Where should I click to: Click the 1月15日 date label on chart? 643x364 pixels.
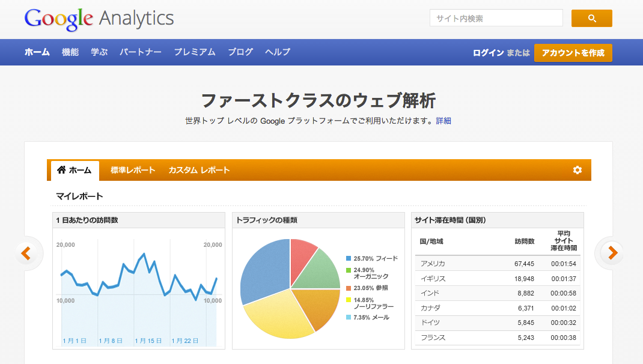click(x=148, y=341)
